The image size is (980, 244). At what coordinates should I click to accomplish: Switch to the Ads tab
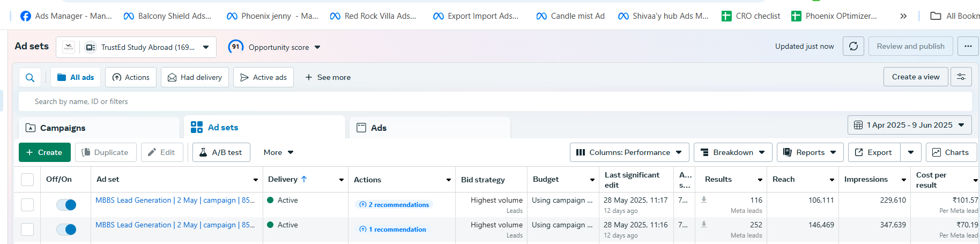pos(430,128)
